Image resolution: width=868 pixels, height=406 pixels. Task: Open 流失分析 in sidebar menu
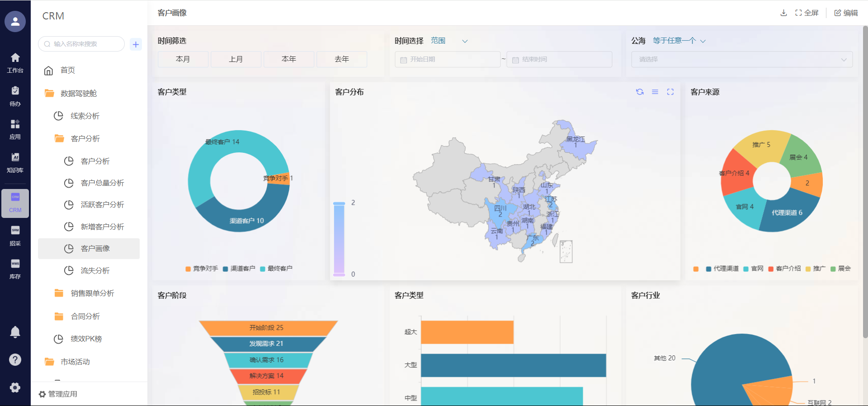(x=95, y=270)
